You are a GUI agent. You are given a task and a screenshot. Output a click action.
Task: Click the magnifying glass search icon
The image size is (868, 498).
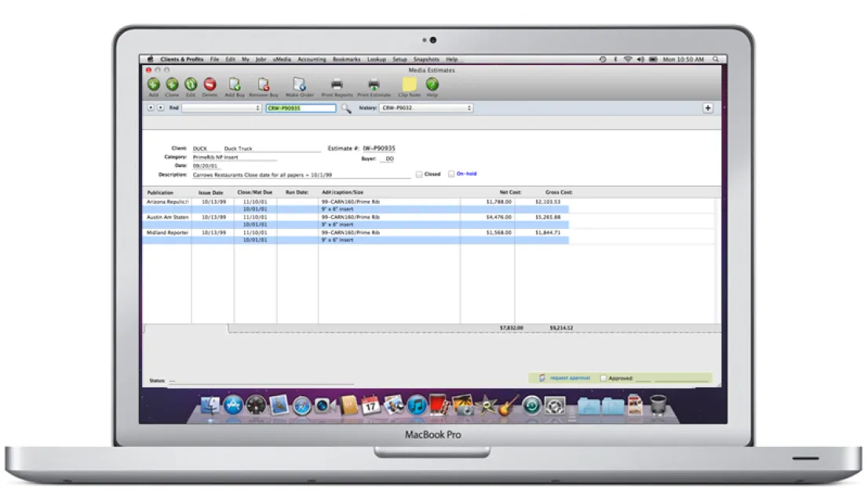point(347,108)
